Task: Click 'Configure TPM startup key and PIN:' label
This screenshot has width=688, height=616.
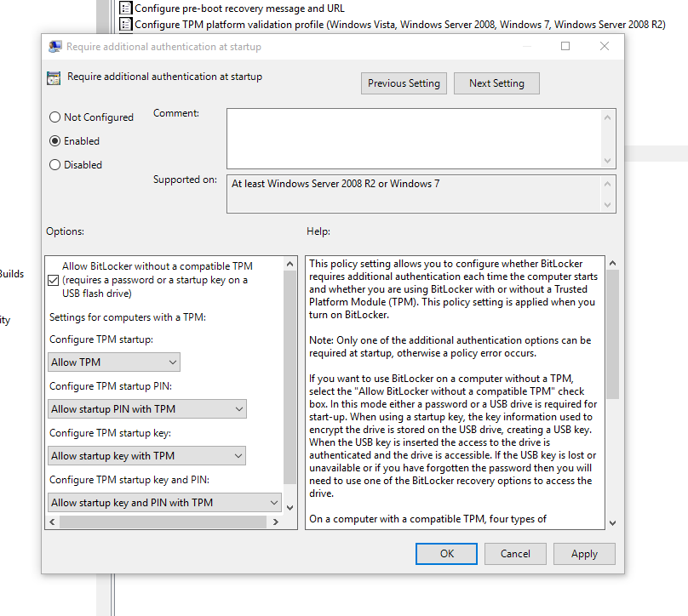Action: (x=129, y=480)
